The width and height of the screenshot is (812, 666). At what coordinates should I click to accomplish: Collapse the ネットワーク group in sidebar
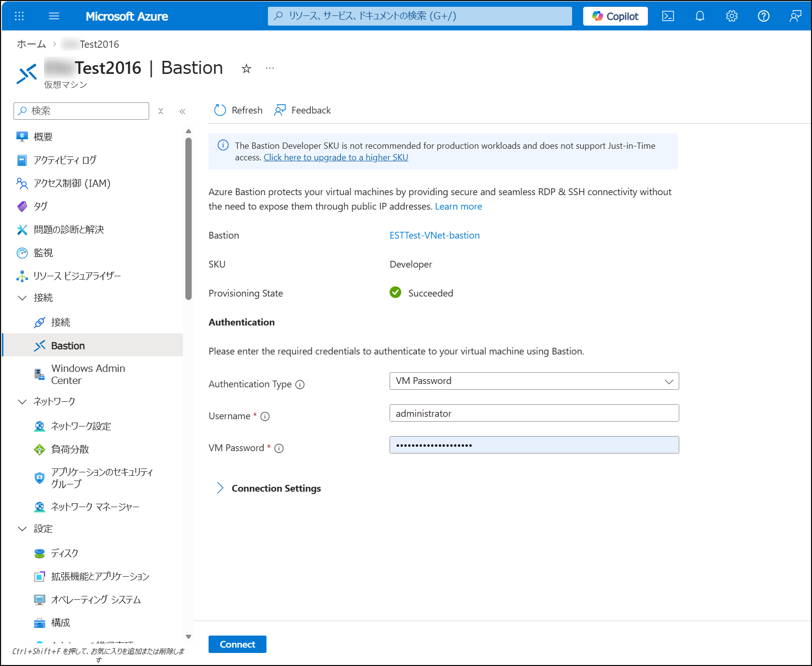[22, 402]
